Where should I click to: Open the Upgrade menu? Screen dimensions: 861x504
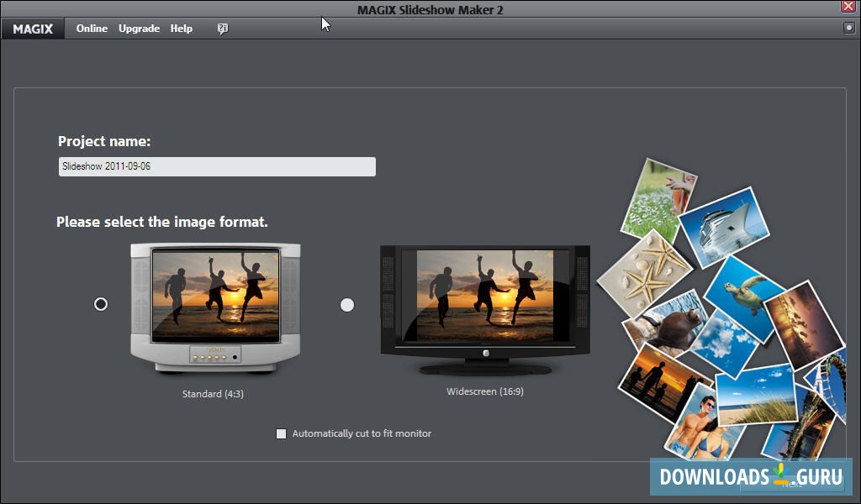click(x=138, y=28)
